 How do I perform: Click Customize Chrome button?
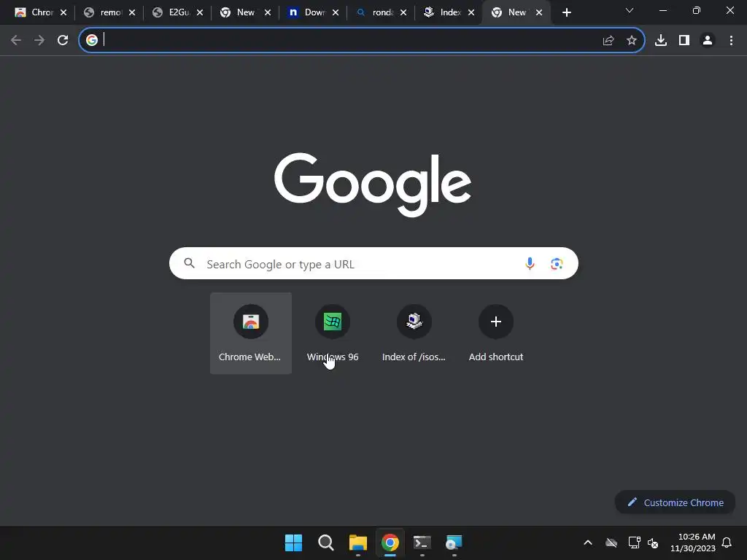(x=675, y=502)
